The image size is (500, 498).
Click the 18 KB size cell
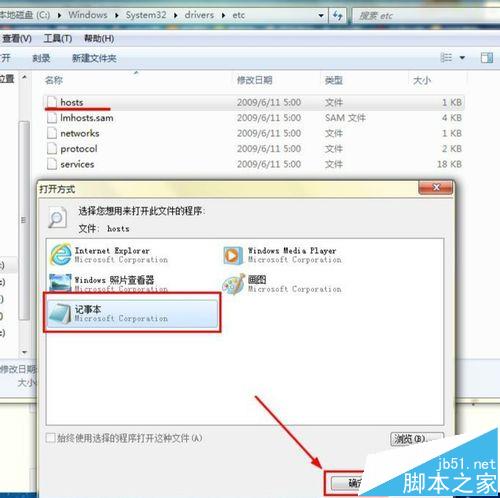[449, 164]
